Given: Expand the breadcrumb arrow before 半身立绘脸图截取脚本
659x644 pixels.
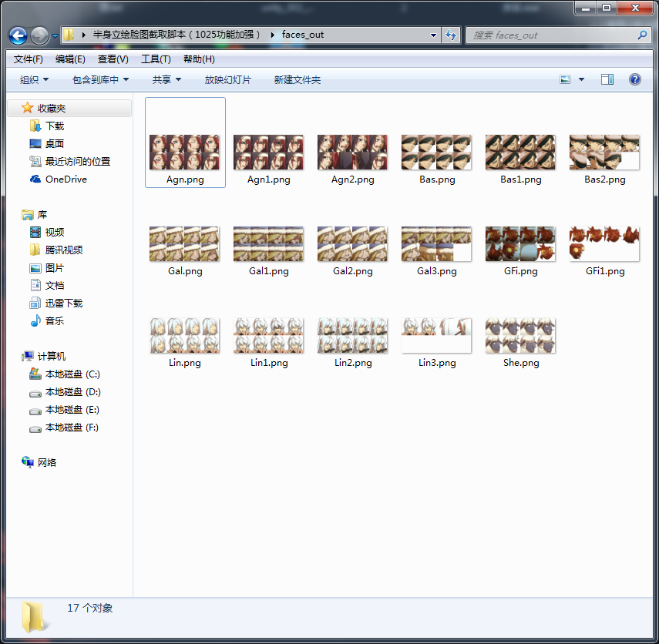Looking at the screenshot, I should click(x=84, y=35).
